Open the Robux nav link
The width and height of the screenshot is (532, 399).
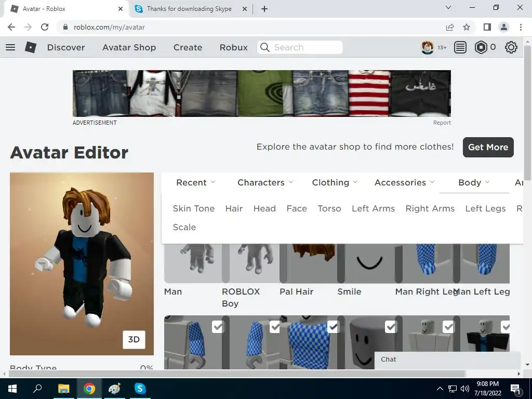click(x=233, y=47)
